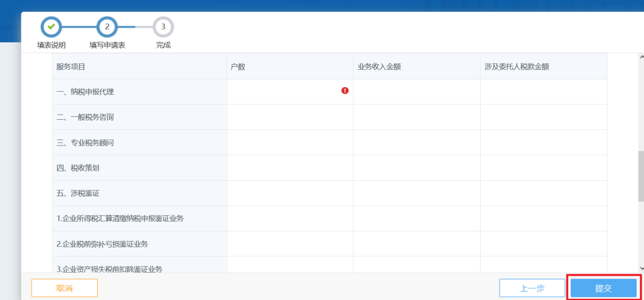The image size is (644, 300).
Task: Click row label 五、涉税鉴证
Action: tap(78, 194)
